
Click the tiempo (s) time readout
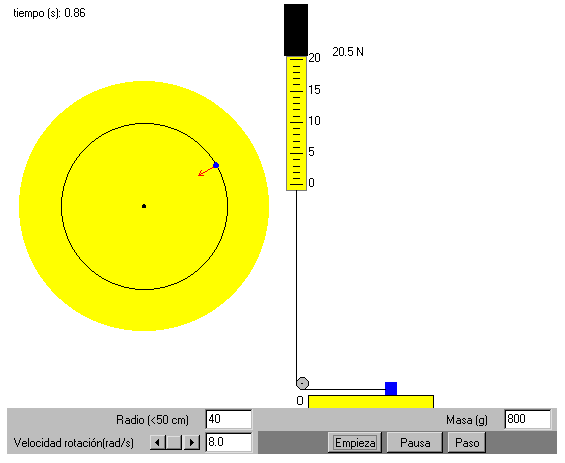click(49, 13)
